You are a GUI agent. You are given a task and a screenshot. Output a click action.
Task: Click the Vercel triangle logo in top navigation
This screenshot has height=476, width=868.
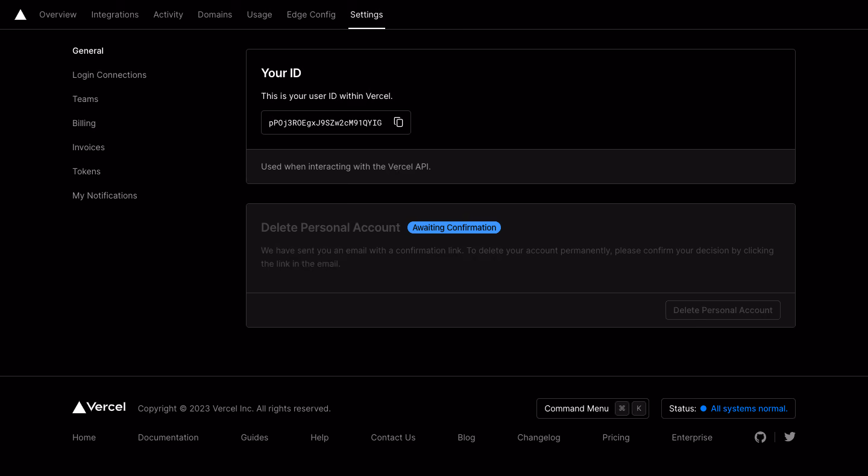[x=20, y=14]
